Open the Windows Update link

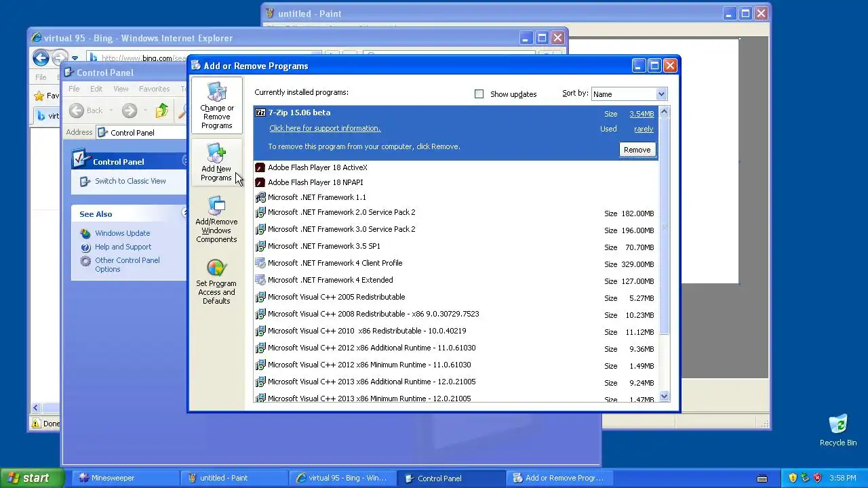122,233
